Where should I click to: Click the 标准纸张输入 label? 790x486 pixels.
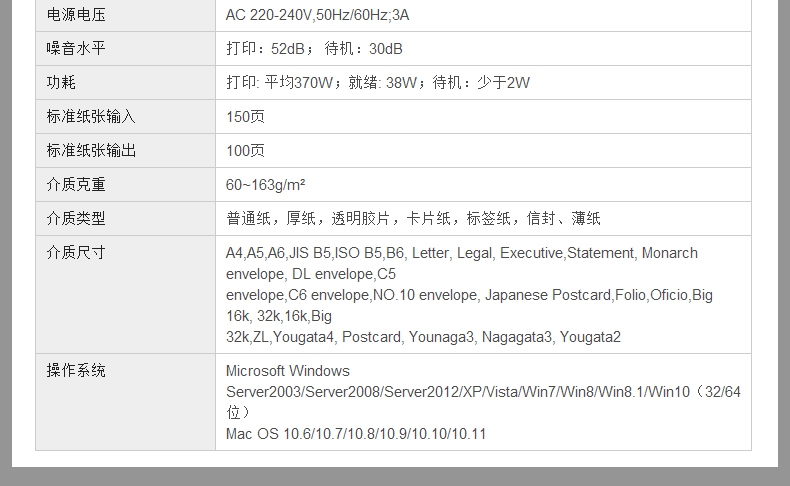(91, 116)
